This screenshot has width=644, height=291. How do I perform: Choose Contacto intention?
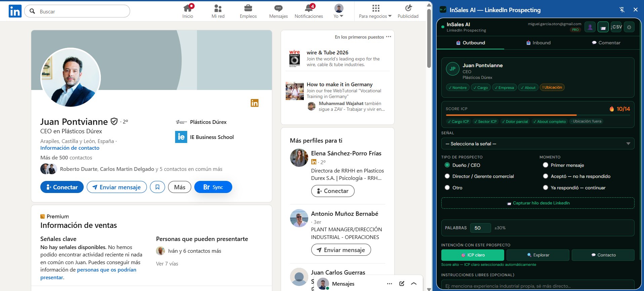(603, 255)
